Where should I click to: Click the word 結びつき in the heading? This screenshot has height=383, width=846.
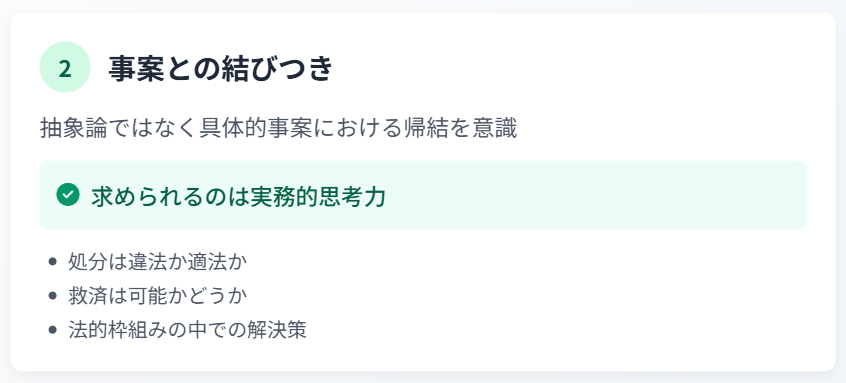pyautogui.click(x=276, y=69)
